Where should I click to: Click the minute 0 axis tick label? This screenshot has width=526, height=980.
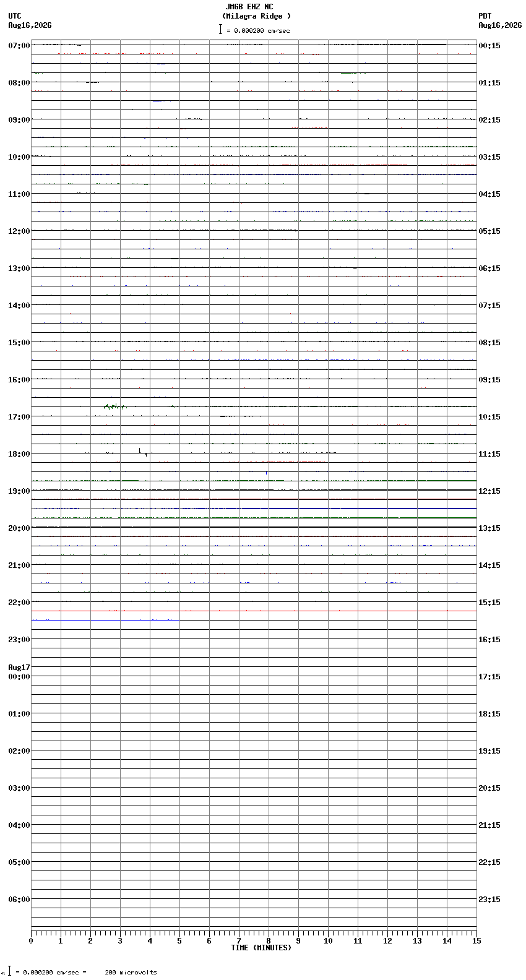31,941
